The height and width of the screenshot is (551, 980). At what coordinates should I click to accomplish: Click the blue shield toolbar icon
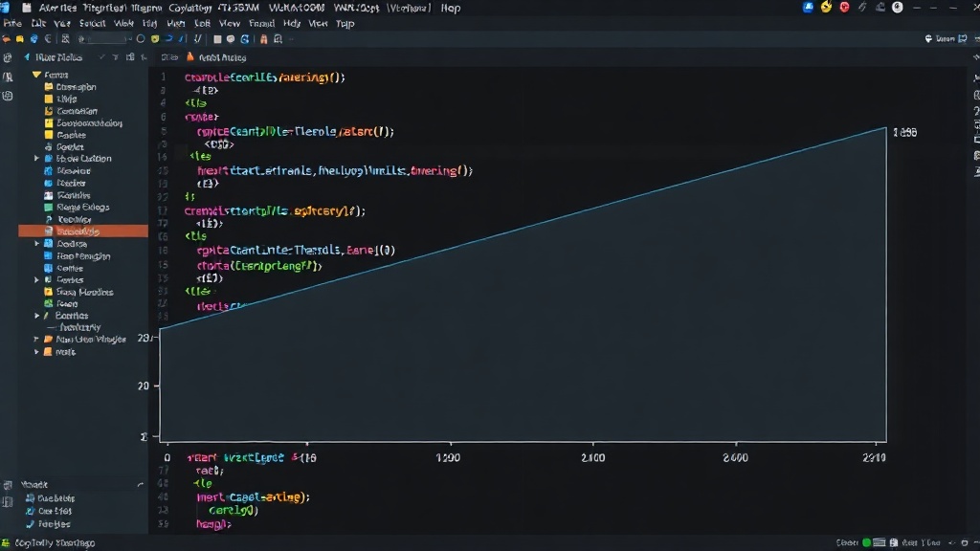(33, 38)
